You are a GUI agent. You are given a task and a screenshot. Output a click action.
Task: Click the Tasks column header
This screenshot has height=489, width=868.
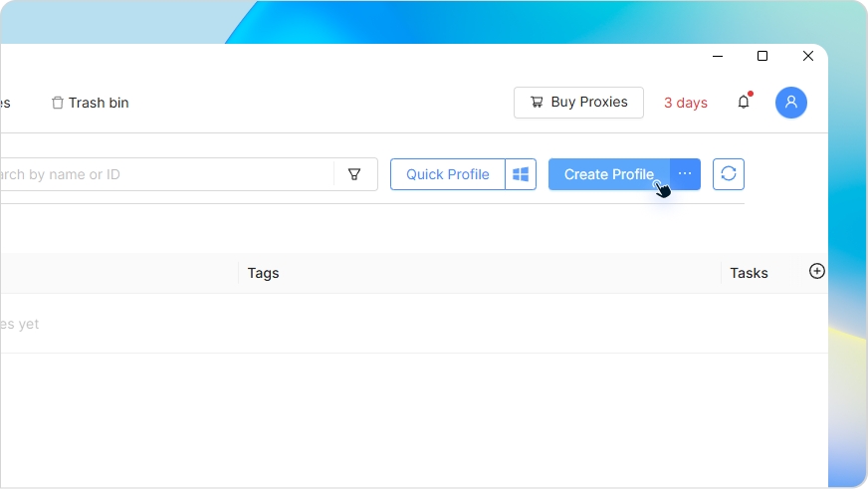click(749, 273)
